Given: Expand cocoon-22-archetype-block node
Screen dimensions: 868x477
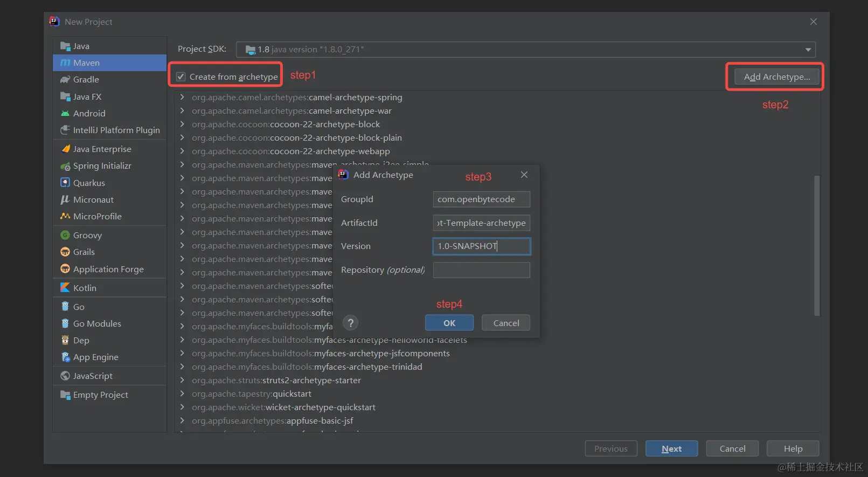Looking at the screenshot, I should [182, 124].
